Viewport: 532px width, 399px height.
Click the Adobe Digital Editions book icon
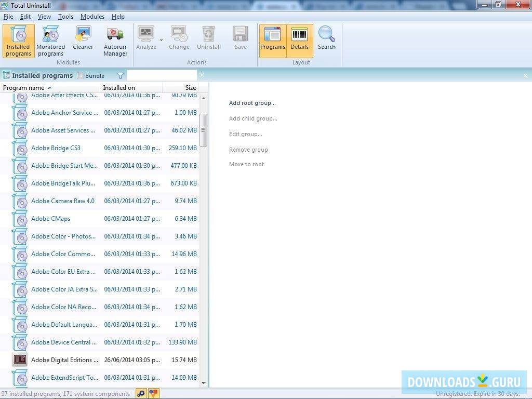tap(20, 360)
